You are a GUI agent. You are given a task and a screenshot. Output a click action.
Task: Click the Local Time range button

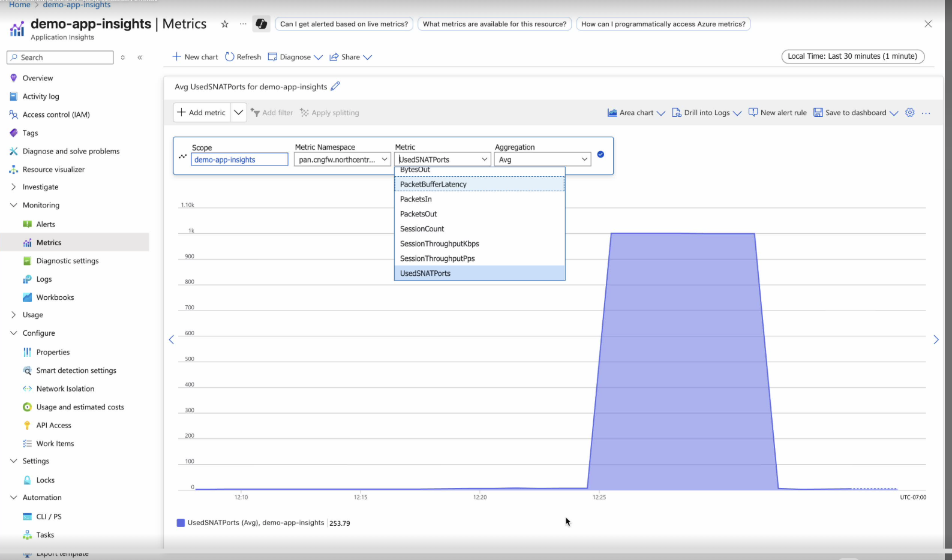(852, 56)
